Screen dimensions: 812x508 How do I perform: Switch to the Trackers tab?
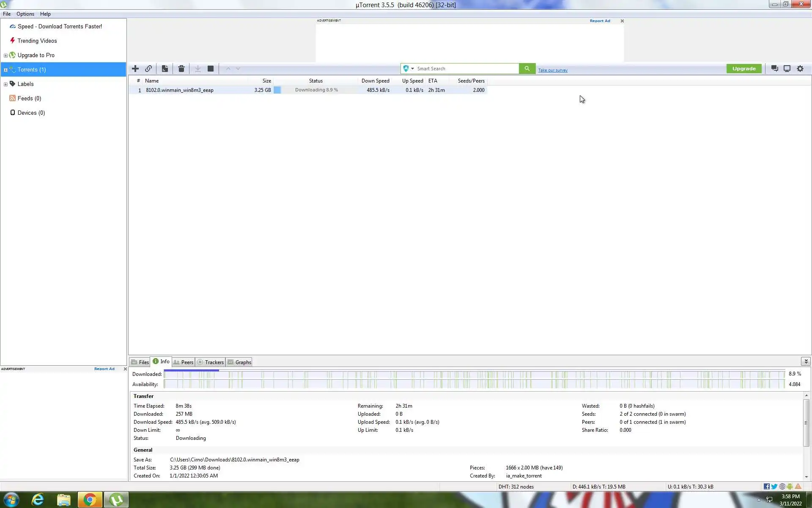[x=211, y=362]
